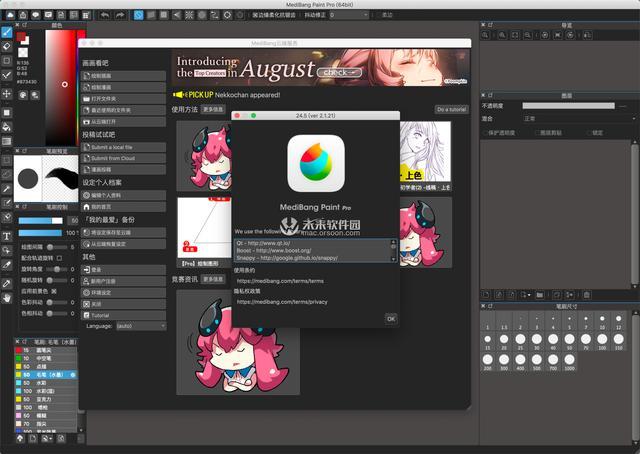Click the Undo arrow in top toolbar
640x454 pixels.
pyautogui.click(x=105, y=15)
